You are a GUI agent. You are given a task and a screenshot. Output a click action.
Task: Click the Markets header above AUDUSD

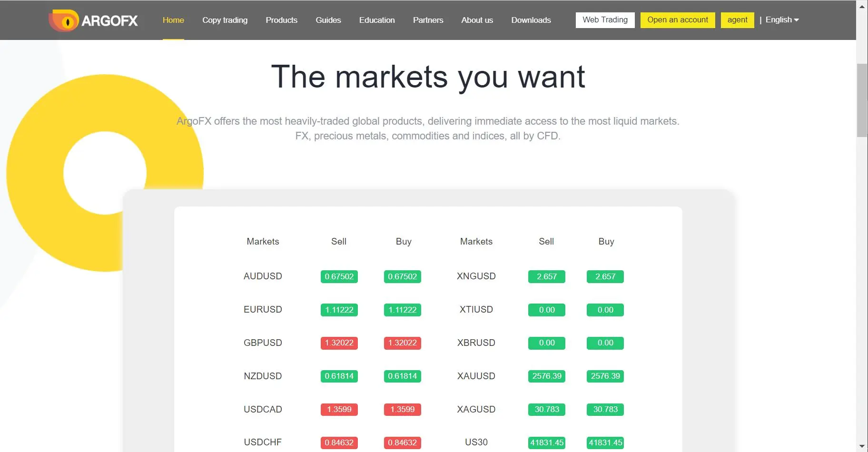[263, 242]
